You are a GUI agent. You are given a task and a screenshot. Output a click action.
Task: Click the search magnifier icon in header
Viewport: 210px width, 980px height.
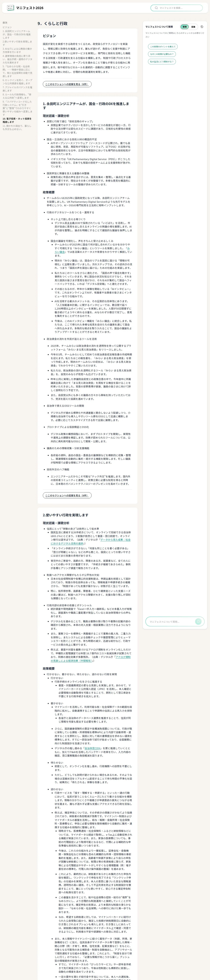point(156,8)
